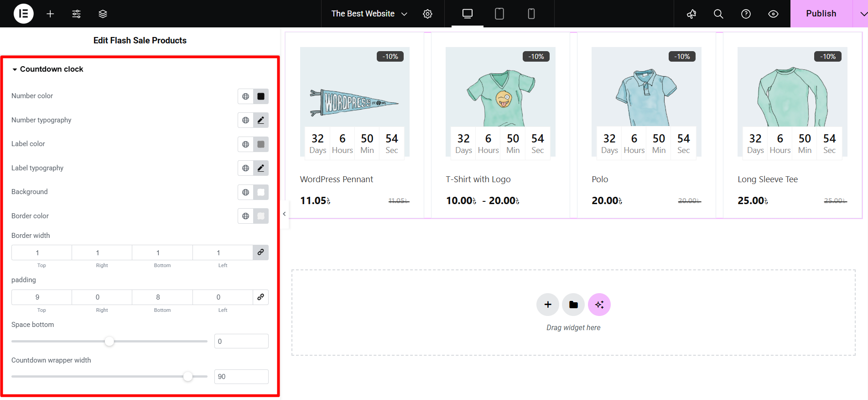868x400 pixels.
Task: Switch to tablet responsive view
Action: [499, 14]
